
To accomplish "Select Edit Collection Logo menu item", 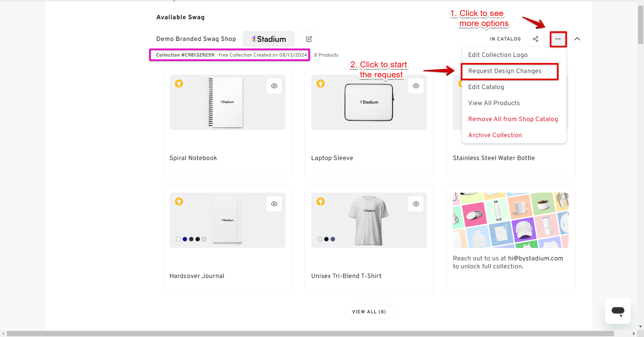I will [x=514, y=55].
